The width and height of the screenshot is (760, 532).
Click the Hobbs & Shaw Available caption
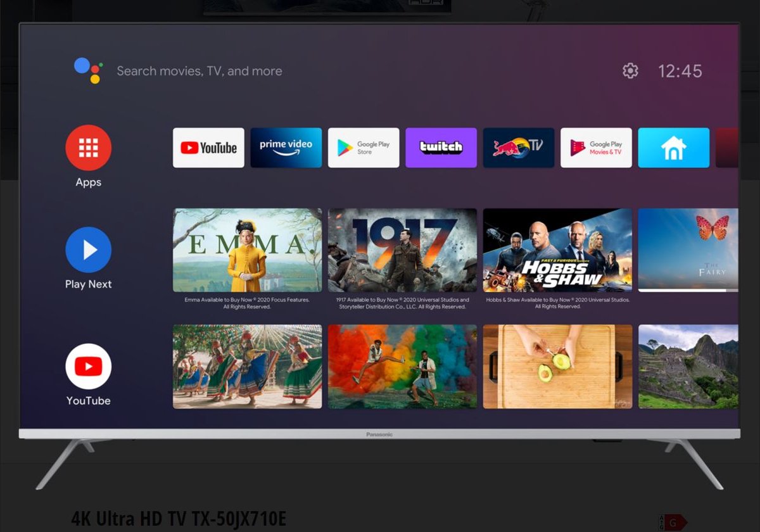(x=557, y=303)
